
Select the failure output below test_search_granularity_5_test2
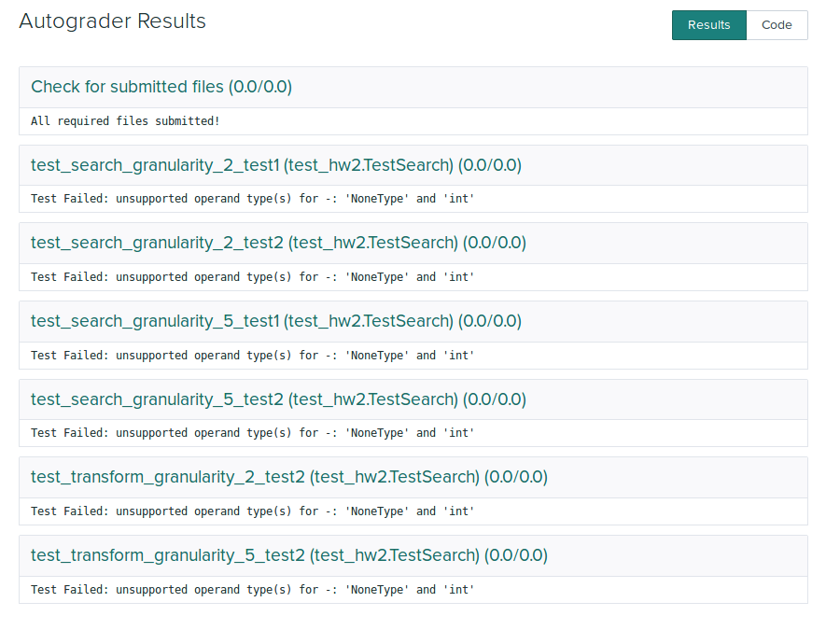pyautogui.click(x=252, y=433)
